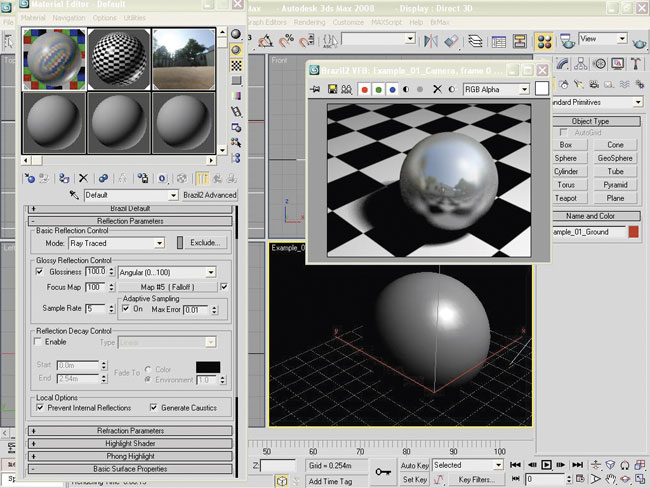Screen dimensions: 650x488
Task: Enable Reflection Decay Control checkbox
Action: click(38, 342)
